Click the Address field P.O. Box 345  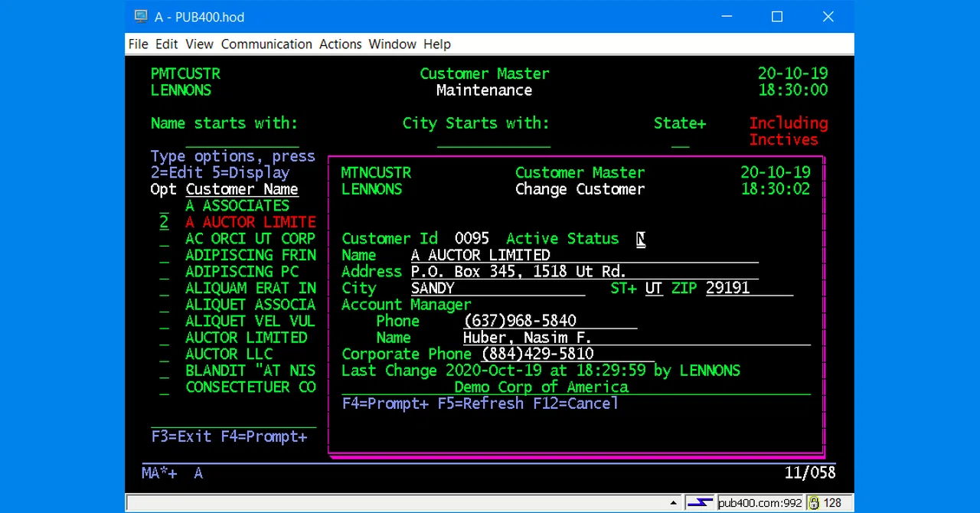point(585,272)
